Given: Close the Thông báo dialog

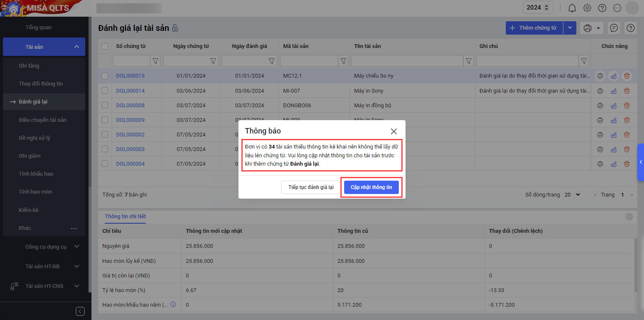Looking at the screenshot, I should (393, 131).
